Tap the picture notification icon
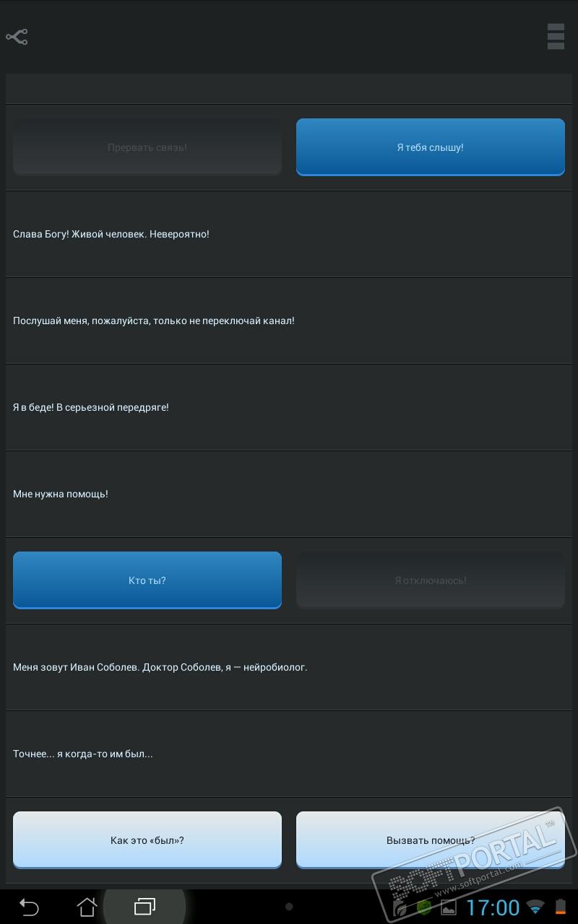This screenshot has height=924, width=578. coord(449,907)
